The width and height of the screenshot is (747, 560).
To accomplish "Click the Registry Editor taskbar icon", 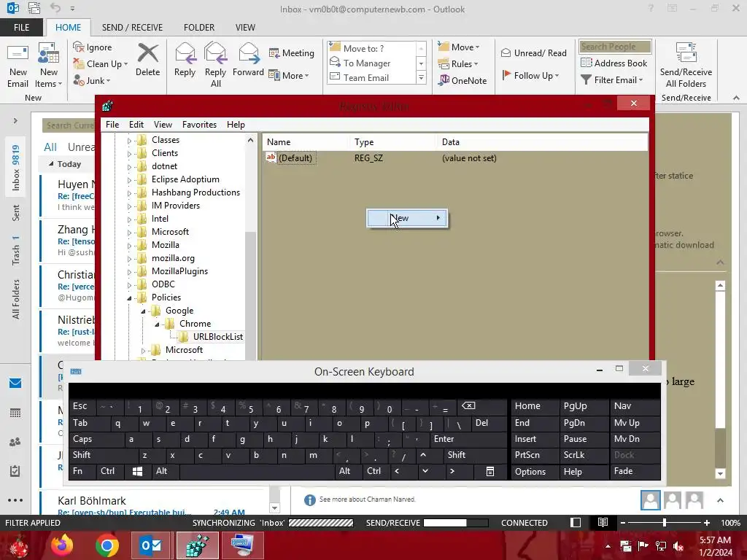I will click(x=197, y=545).
